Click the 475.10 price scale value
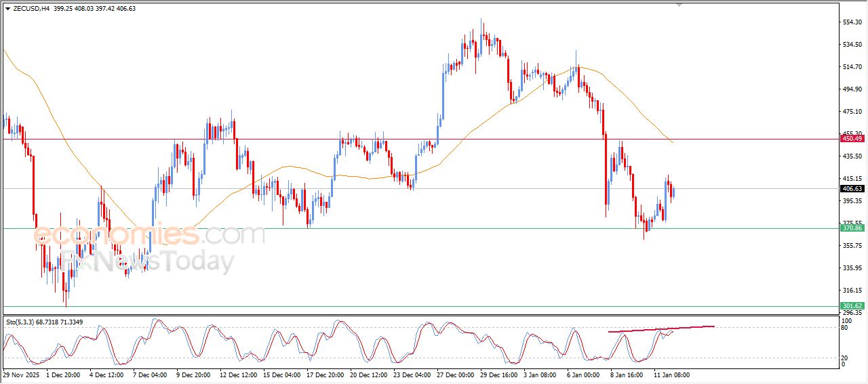 click(x=852, y=112)
